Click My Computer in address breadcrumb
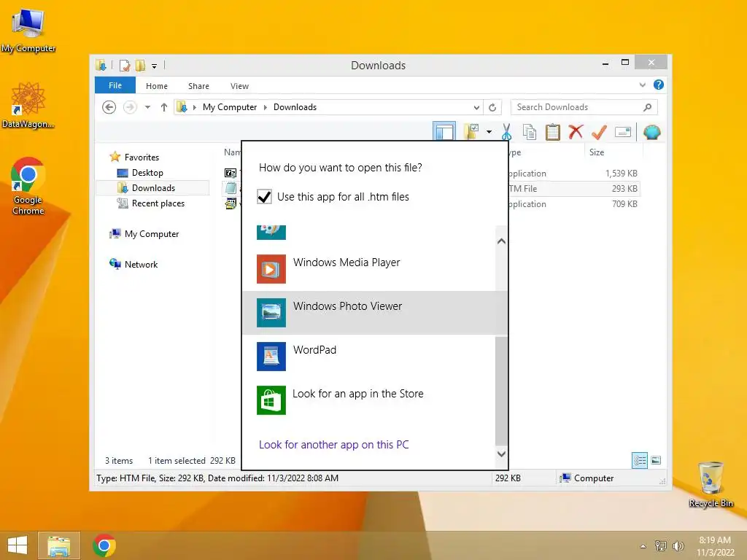The height and width of the screenshot is (560, 747). click(x=230, y=107)
